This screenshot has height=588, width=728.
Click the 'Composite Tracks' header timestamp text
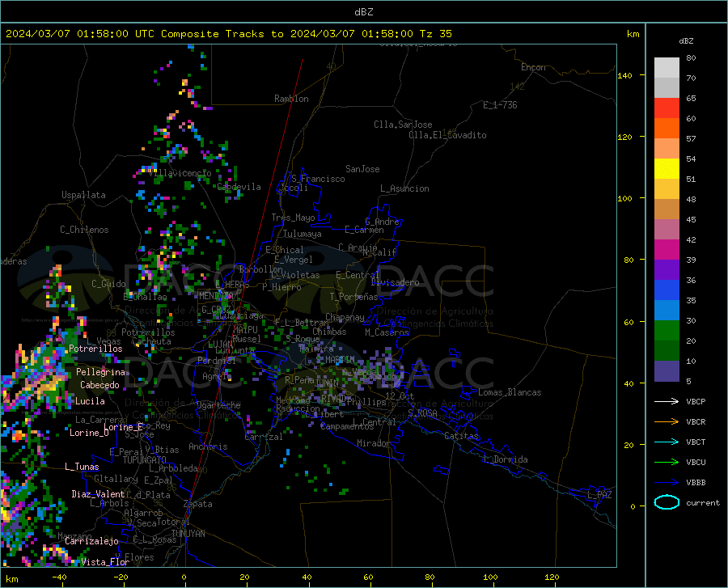(x=228, y=34)
